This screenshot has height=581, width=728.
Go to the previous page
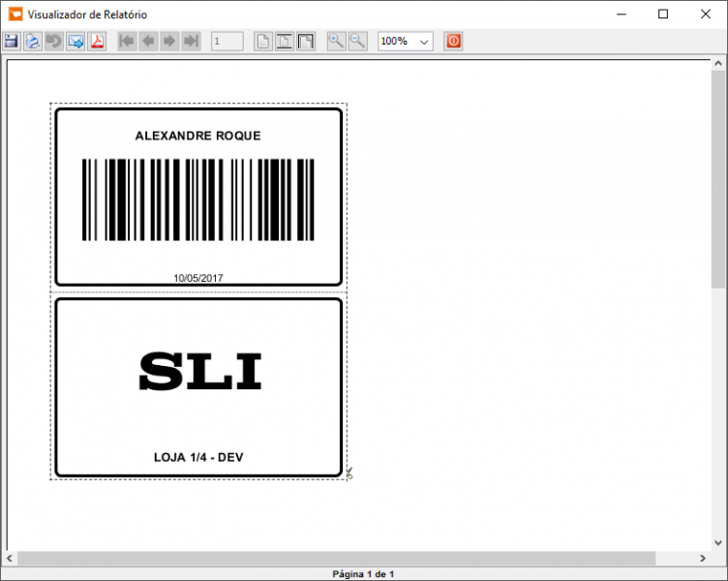[148, 42]
